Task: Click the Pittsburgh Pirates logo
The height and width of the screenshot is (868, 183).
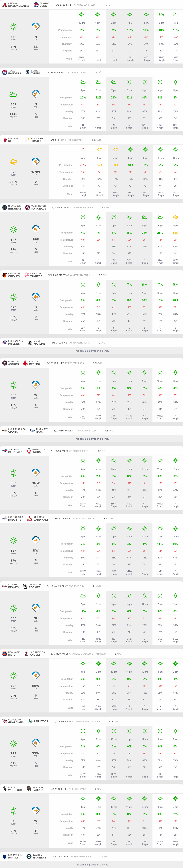Action: (x=27, y=140)
